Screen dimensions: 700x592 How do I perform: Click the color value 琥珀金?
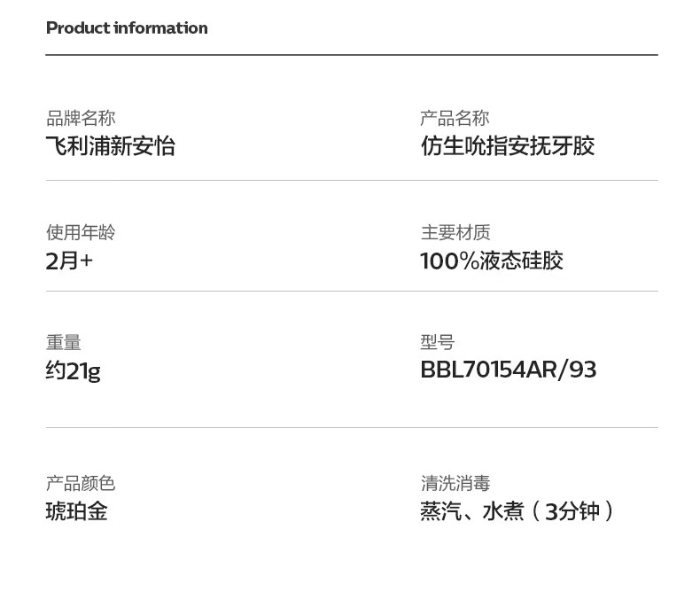point(76,511)
